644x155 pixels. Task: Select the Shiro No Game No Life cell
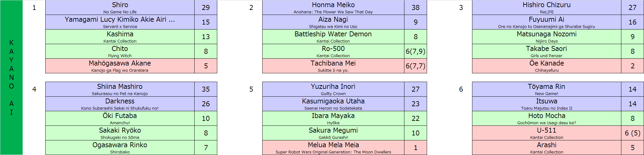tap(120, 7)
